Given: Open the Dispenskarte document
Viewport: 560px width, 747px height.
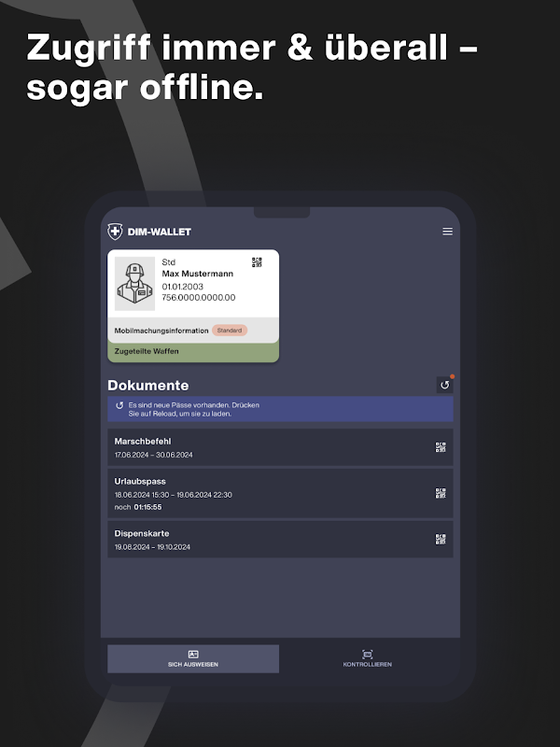Looking at the screenshot, I should coord(280,540).
